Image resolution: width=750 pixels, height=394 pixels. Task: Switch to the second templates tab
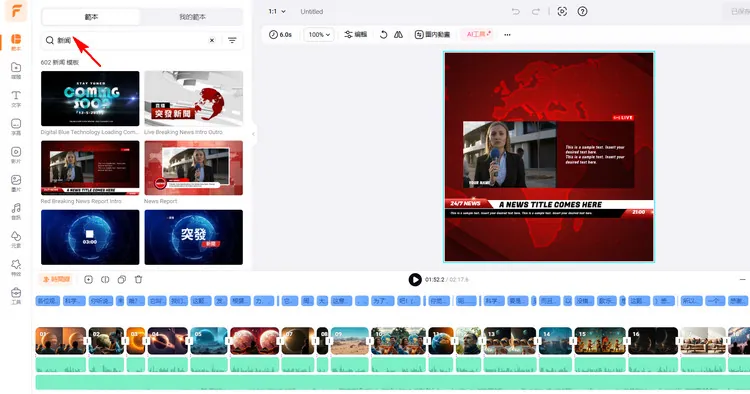[192, 17]
